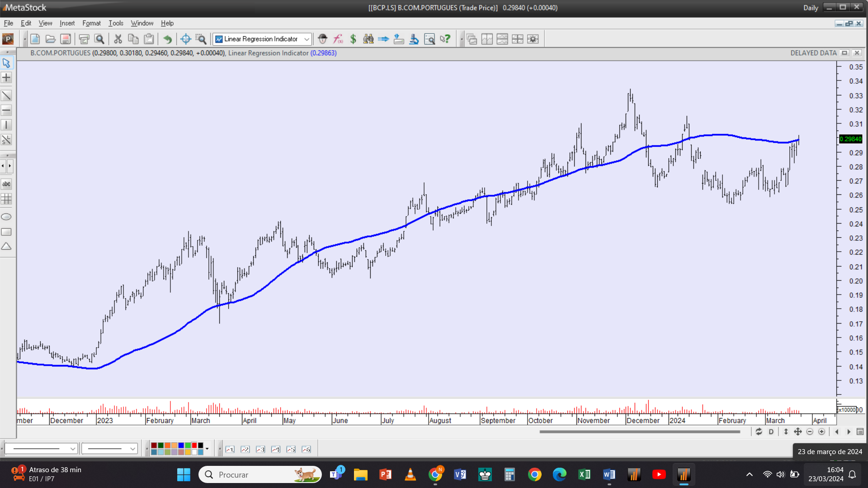Open the Indicator Builder f(x) icon

(338, 39)
